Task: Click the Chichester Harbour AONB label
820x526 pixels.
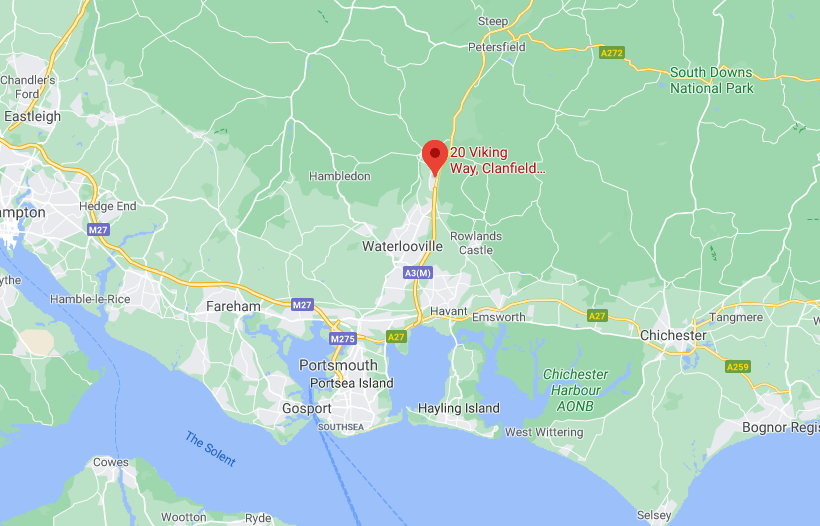Action: pyautogui.click(x=575, y=390)
